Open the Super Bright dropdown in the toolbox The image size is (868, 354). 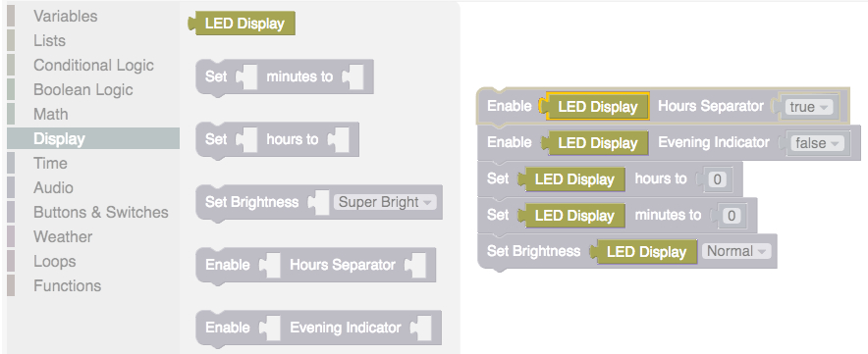click(385, 202)
